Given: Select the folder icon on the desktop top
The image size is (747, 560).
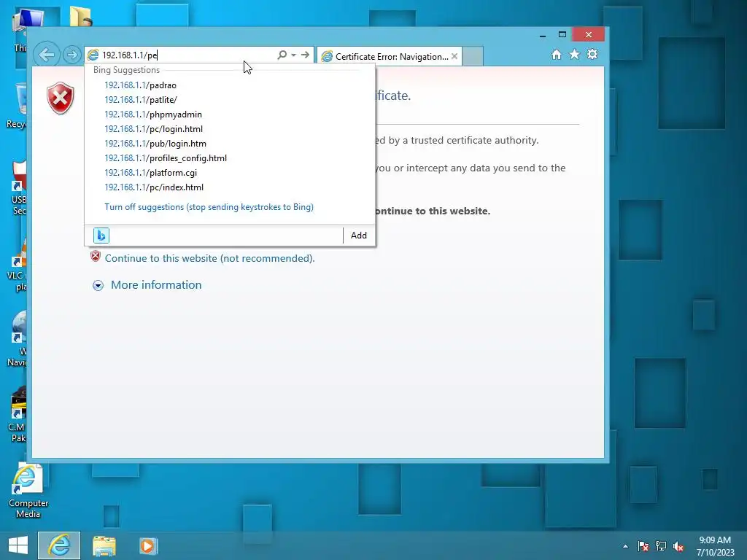Looking at the screenshot, I should pyautogui.click(x=81, y=16).
